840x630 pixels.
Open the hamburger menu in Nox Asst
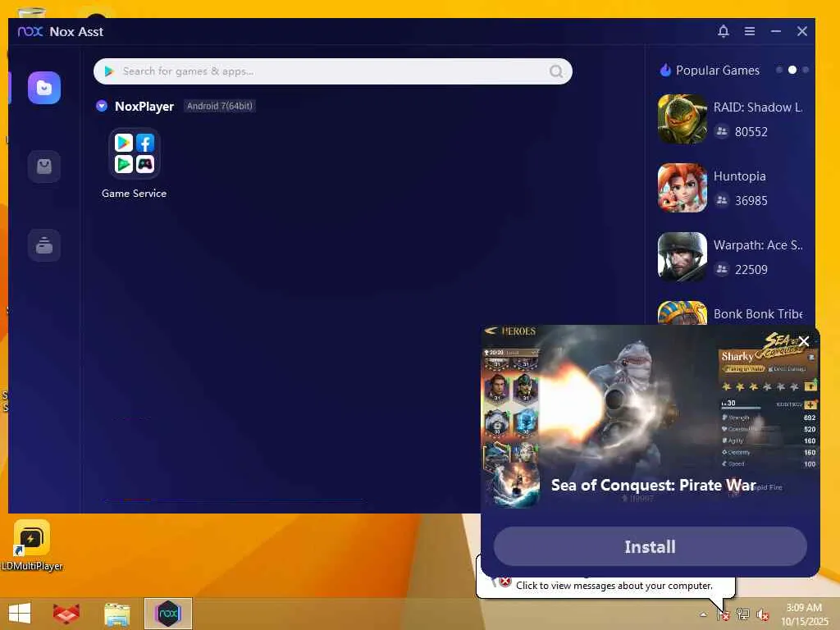coord(750,31)
